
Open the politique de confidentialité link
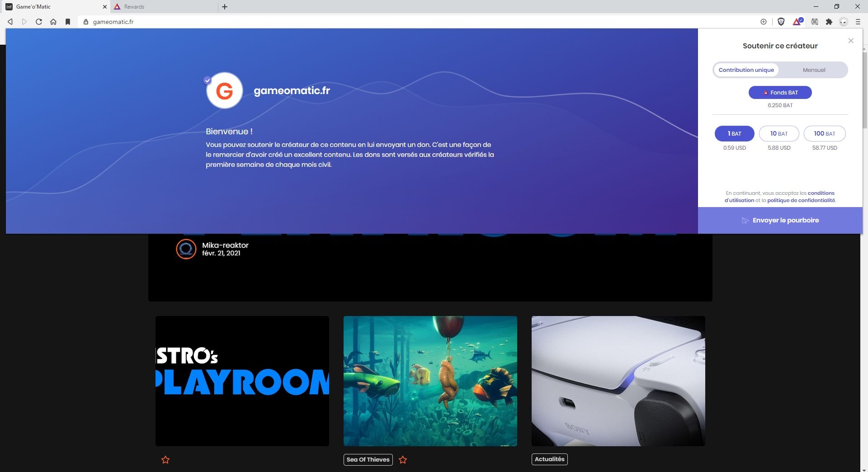coord(801,200)
